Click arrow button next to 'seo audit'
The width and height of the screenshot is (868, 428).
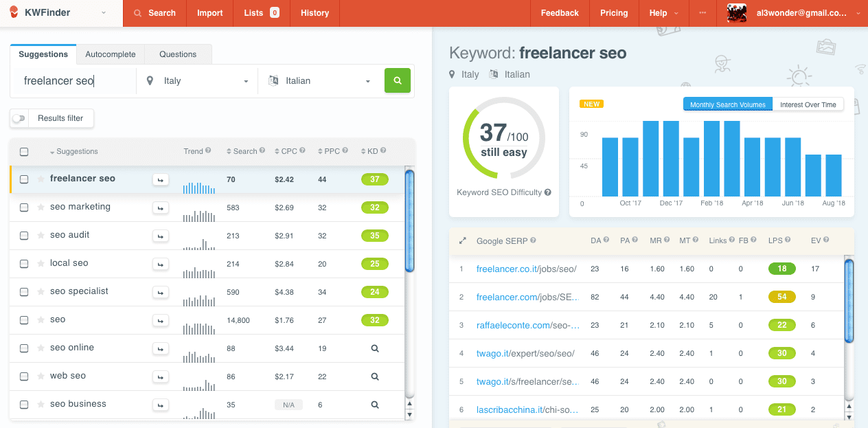(160, 236)
